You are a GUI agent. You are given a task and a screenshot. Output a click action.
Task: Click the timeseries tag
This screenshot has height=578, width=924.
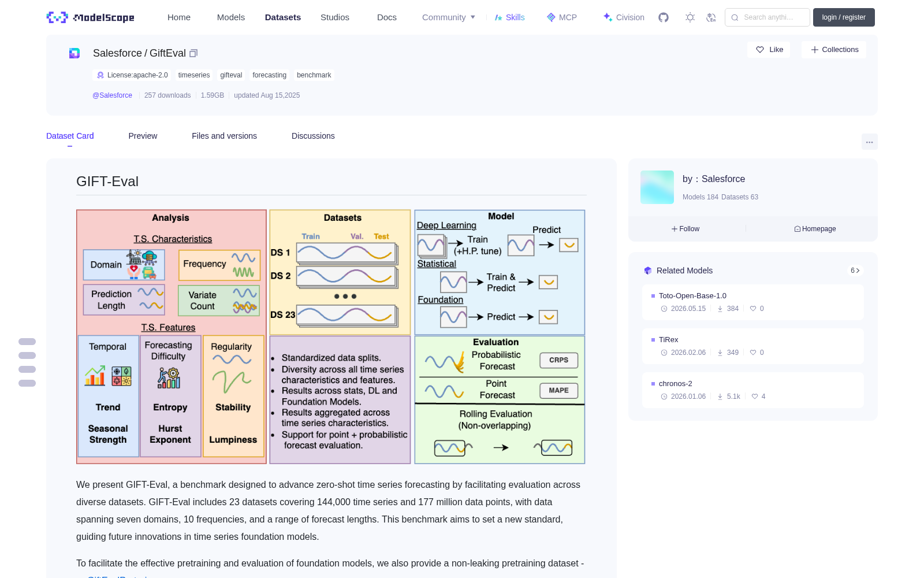pos(194,75)
